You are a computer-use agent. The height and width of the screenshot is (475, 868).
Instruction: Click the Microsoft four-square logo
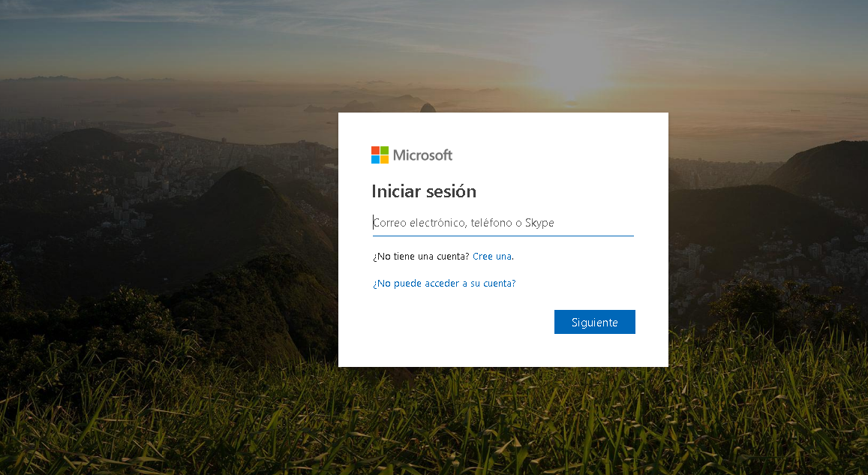[x=380, y=155]
